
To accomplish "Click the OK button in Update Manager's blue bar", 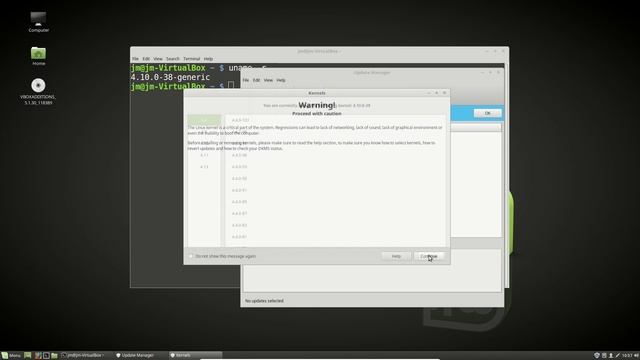I will point(487,113).
